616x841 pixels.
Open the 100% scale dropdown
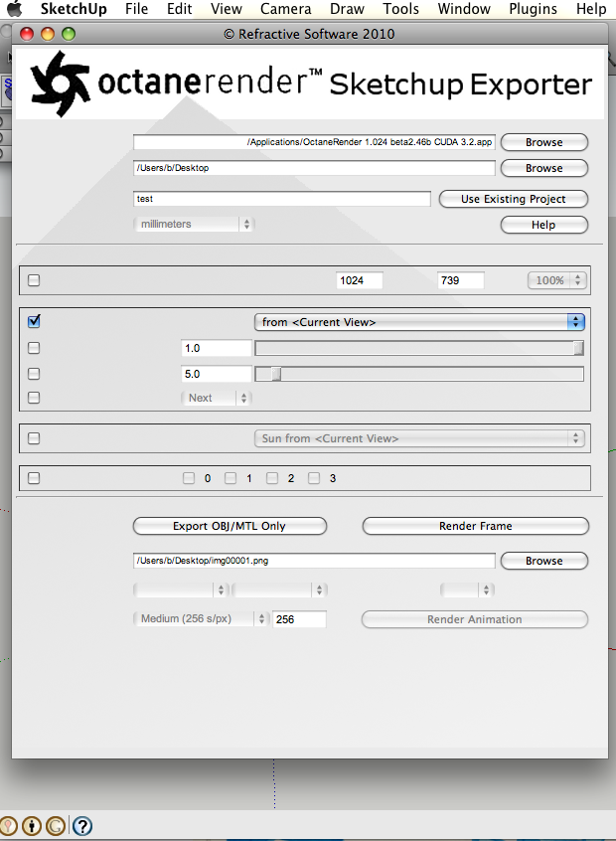pos(556,280)
